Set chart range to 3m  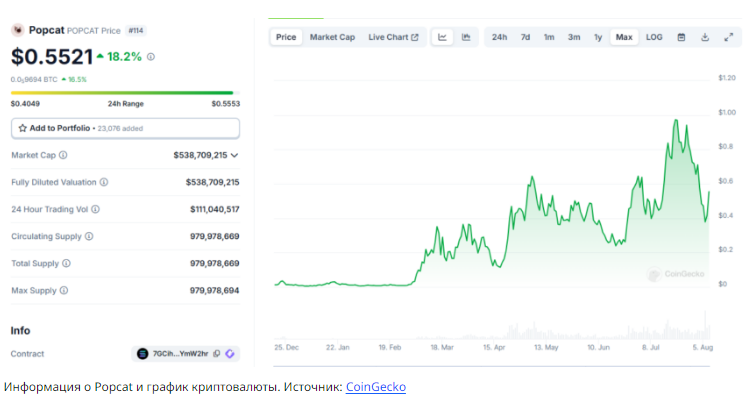tap(574, 37)
